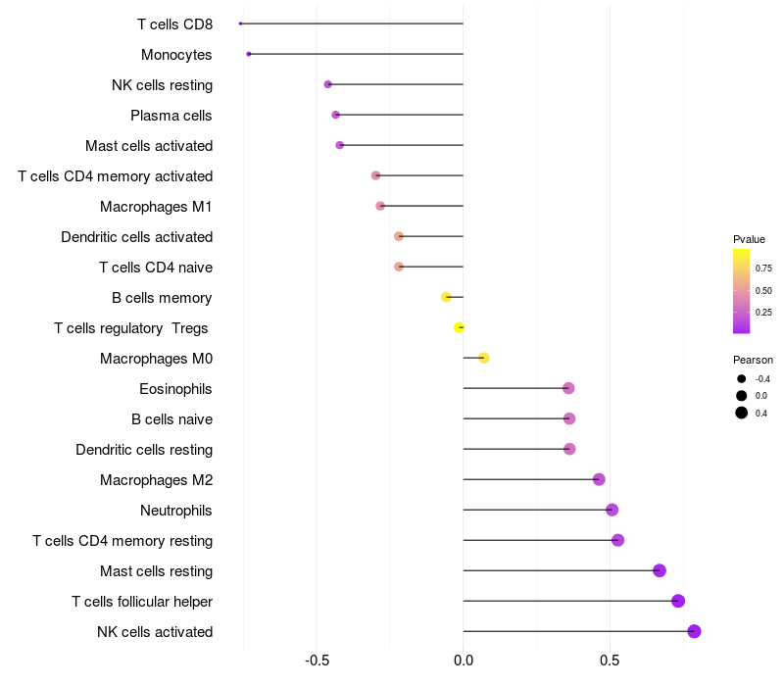
Task: Select the Neutrophils row label
Action: 176,511
